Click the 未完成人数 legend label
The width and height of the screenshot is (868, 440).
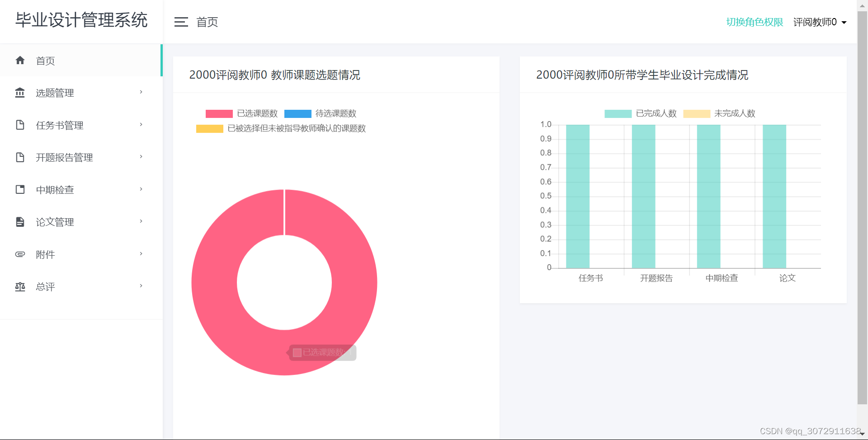735,114
